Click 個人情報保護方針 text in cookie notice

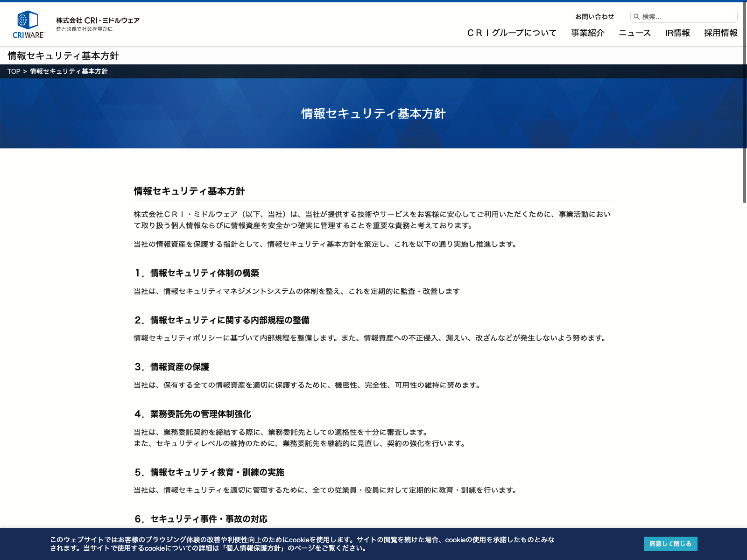click(254, 548)
